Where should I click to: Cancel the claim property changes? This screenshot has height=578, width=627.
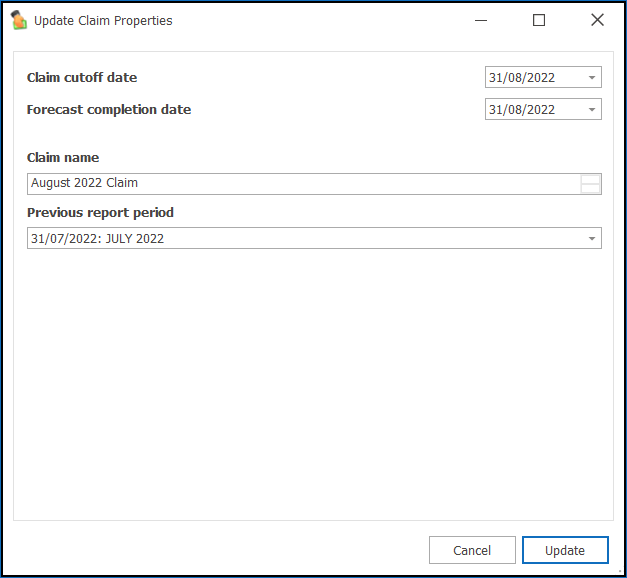pos(472,550)
